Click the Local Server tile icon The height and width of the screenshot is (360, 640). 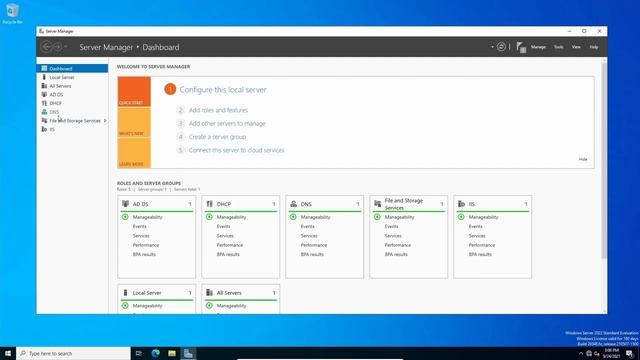[125, 293]
